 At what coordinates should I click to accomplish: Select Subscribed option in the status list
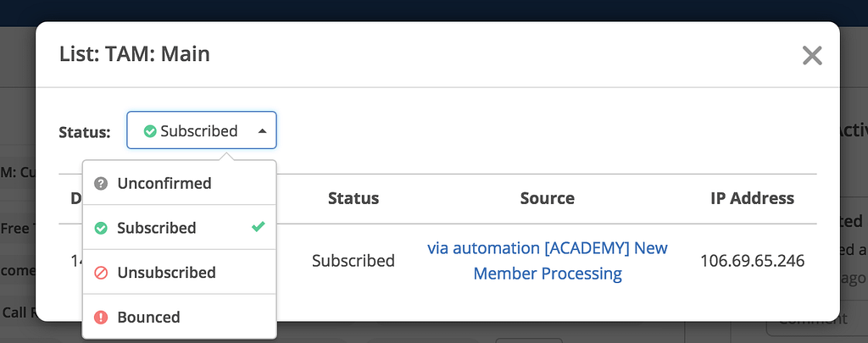180,227
